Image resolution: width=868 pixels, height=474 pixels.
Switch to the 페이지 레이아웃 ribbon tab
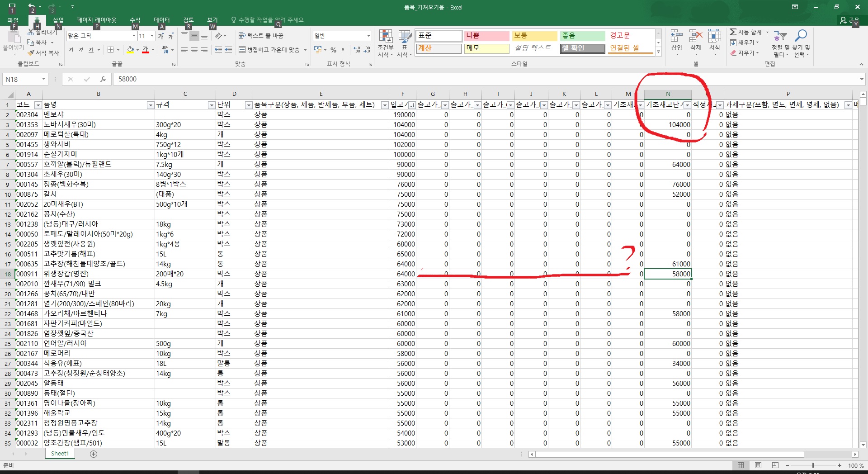coord(96,20)
